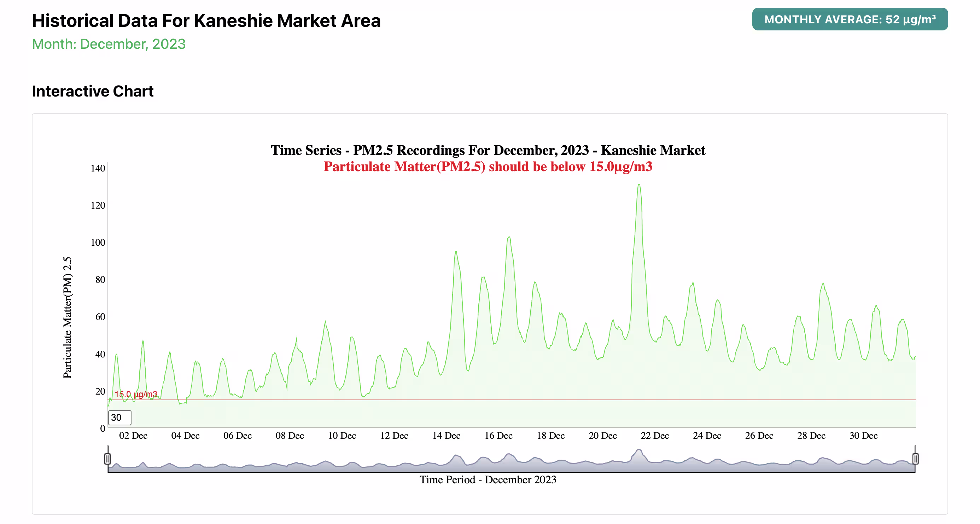The height and width of the screenshot is (524, 980).
Task: Click the '30 Dec' x-axis label
Action: (863, 435)
